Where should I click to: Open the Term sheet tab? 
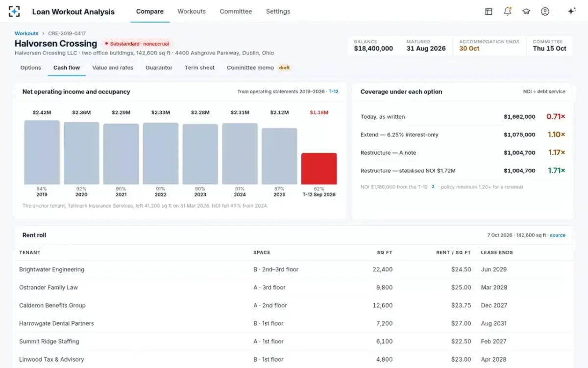[x=199, y=68]
